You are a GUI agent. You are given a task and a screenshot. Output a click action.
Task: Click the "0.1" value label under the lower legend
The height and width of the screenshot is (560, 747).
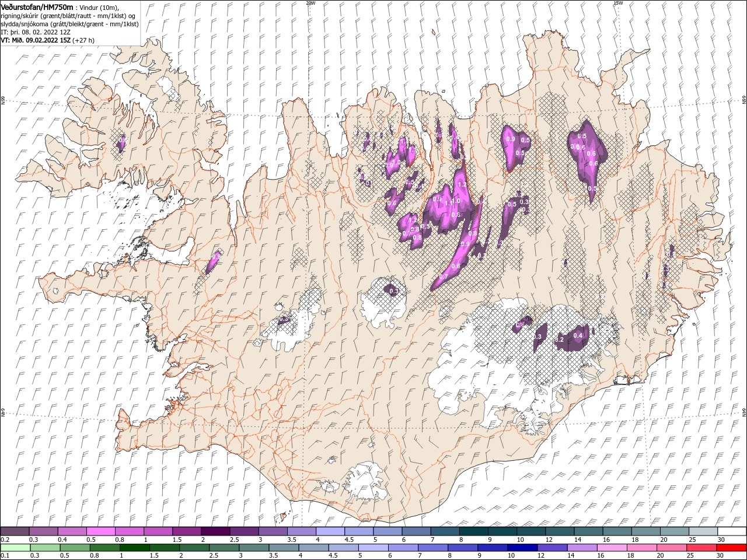click(5, 556)
